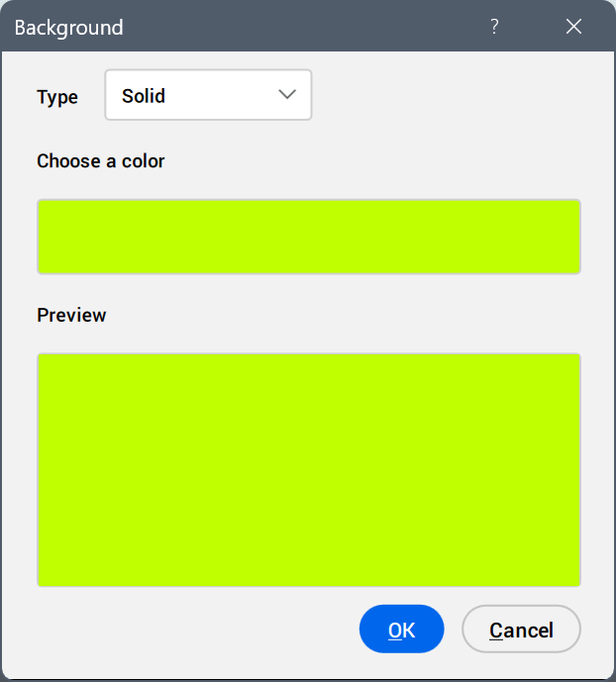
Task: Click the question mark help icon
Action: click(x=494, y=27)
